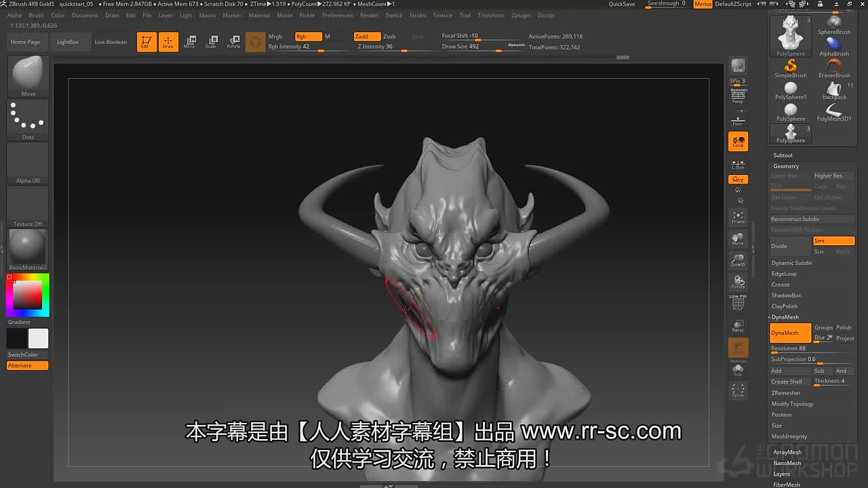Open the Preferences menu
868x488 pixels.
click(337, 15)
